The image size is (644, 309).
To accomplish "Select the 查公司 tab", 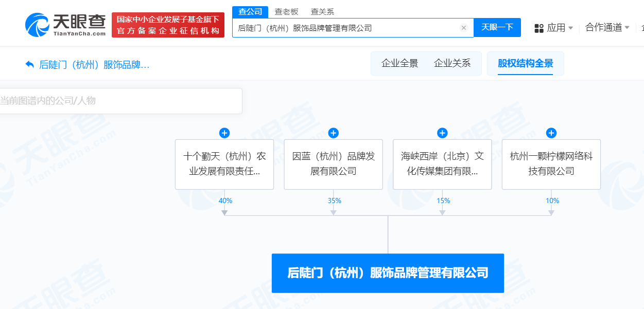I will click(x=250, y=12).
